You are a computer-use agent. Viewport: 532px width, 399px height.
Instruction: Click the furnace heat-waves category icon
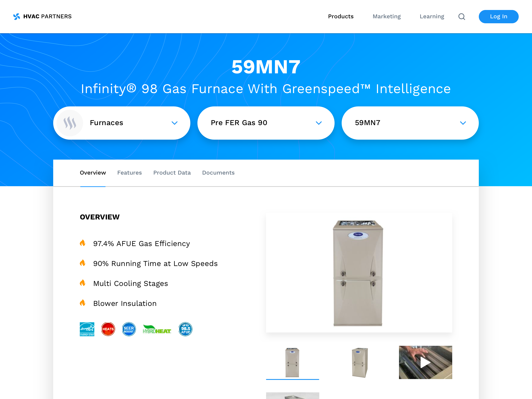tap(70, 123)
